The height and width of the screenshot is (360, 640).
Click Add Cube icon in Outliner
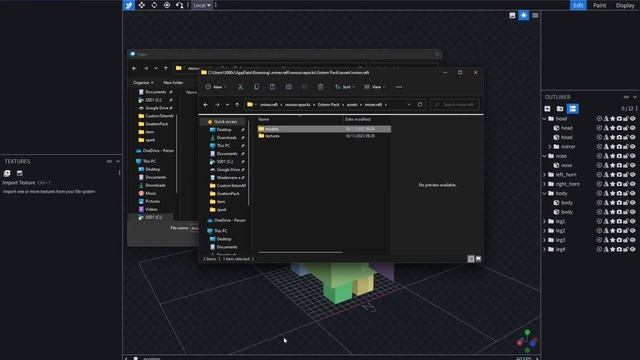click(x=547, y=109)
